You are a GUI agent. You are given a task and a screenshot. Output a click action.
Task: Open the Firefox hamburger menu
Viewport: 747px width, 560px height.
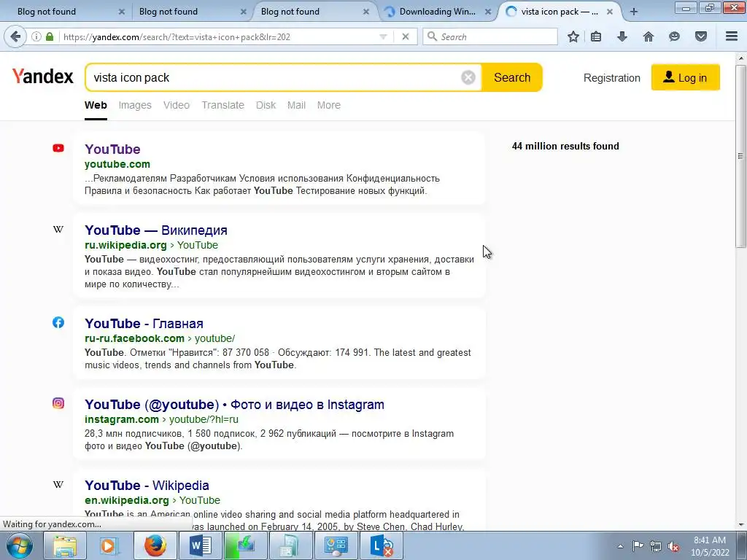[x=732, y=36]
